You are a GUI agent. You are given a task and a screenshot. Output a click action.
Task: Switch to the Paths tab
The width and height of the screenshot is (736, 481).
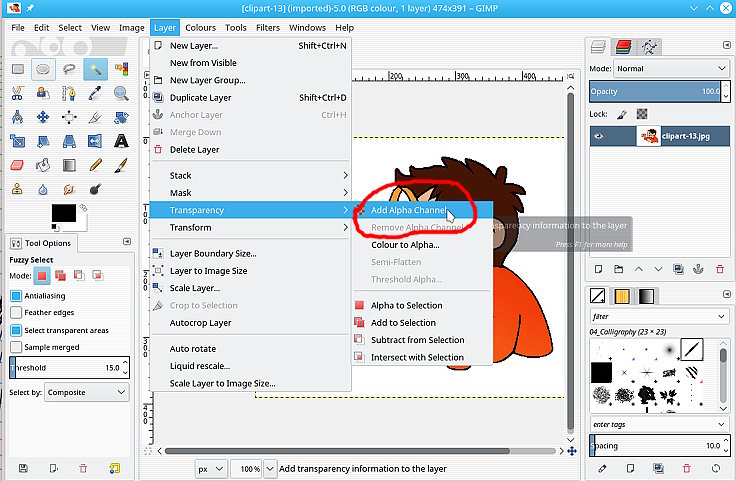tap(650, 46)
